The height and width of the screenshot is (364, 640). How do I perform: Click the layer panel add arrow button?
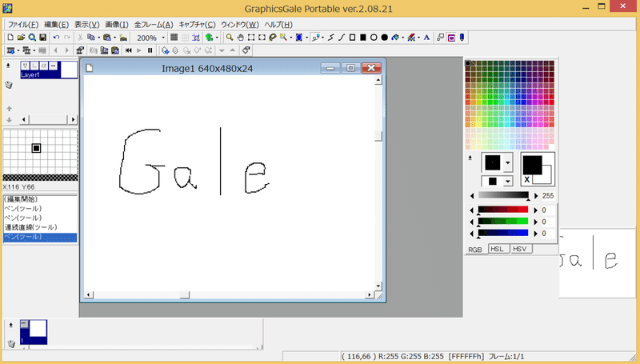click(x=8, y=66)
